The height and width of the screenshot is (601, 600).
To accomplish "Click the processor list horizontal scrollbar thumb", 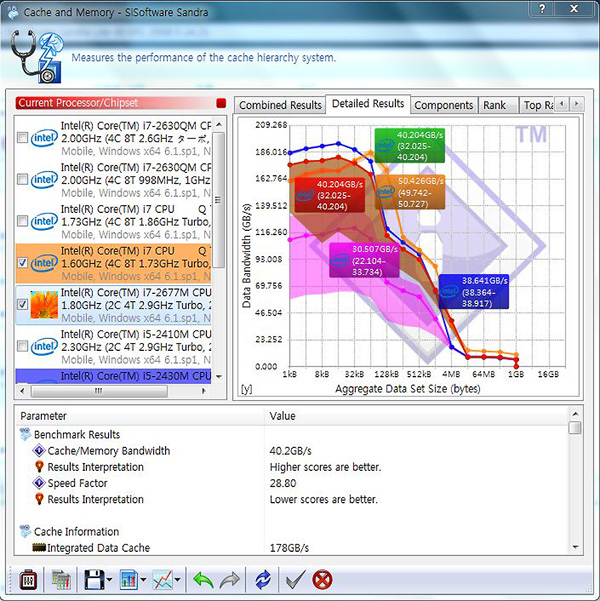I will (99, 391).
